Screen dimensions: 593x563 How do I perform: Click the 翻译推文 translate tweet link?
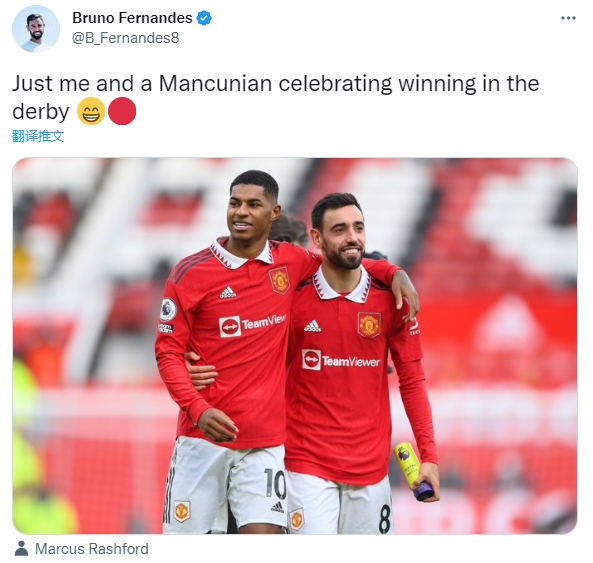[x=38, y=136]
